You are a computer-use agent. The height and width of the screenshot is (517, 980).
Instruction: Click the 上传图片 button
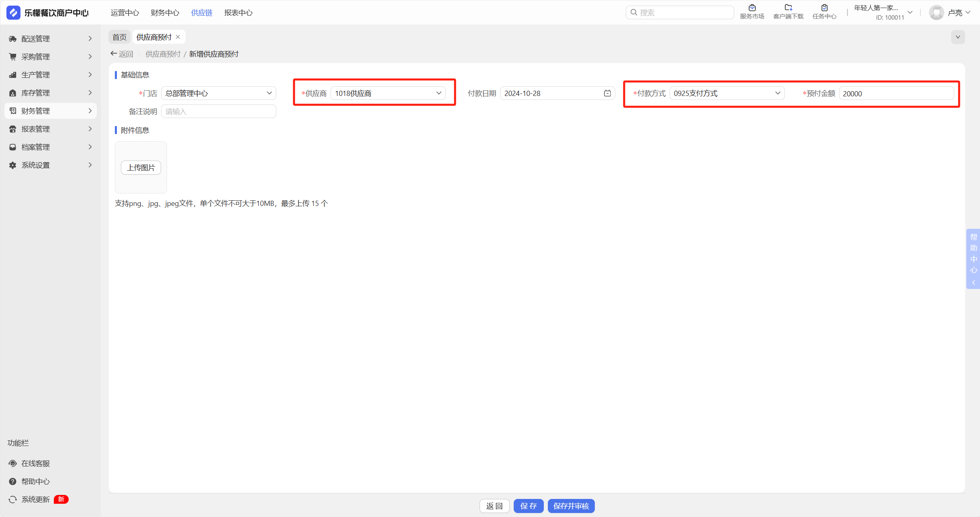(x=141, y=167)
